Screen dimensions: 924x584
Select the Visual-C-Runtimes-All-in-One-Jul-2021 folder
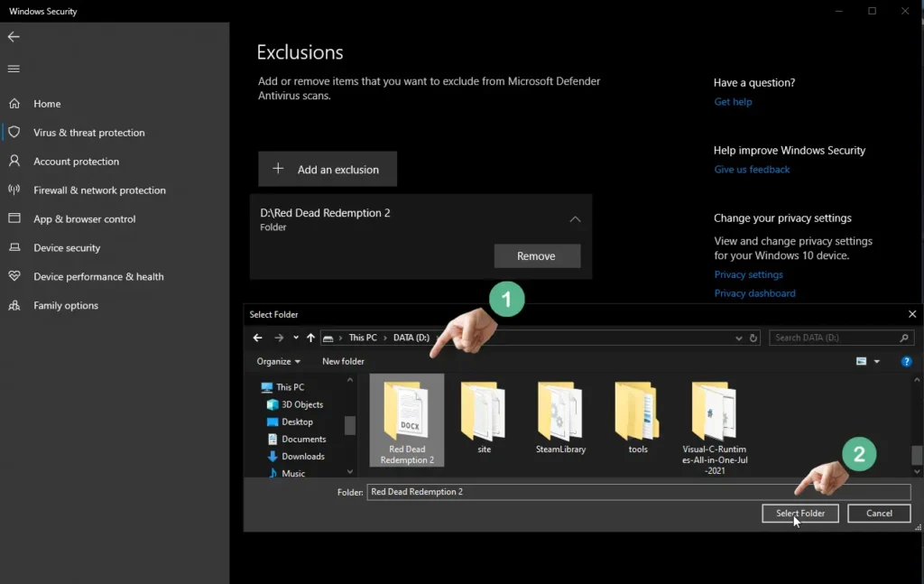click(715, 429)
